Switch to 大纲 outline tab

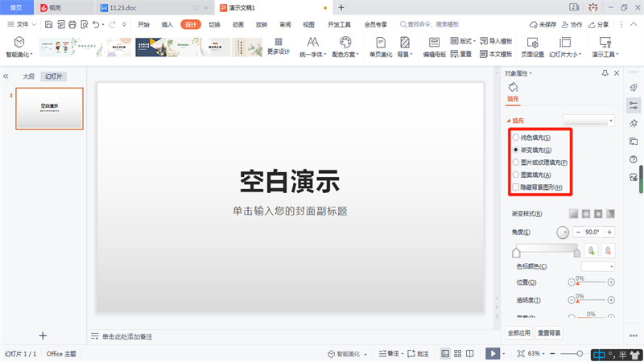(28, 76)
